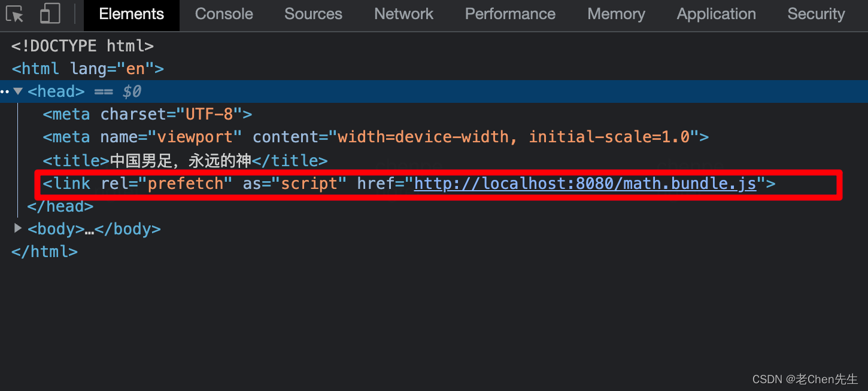The height and width of the screenshot is (391, 868).
Task: Collapse the head element triangle
Action: tap(18, 91)
